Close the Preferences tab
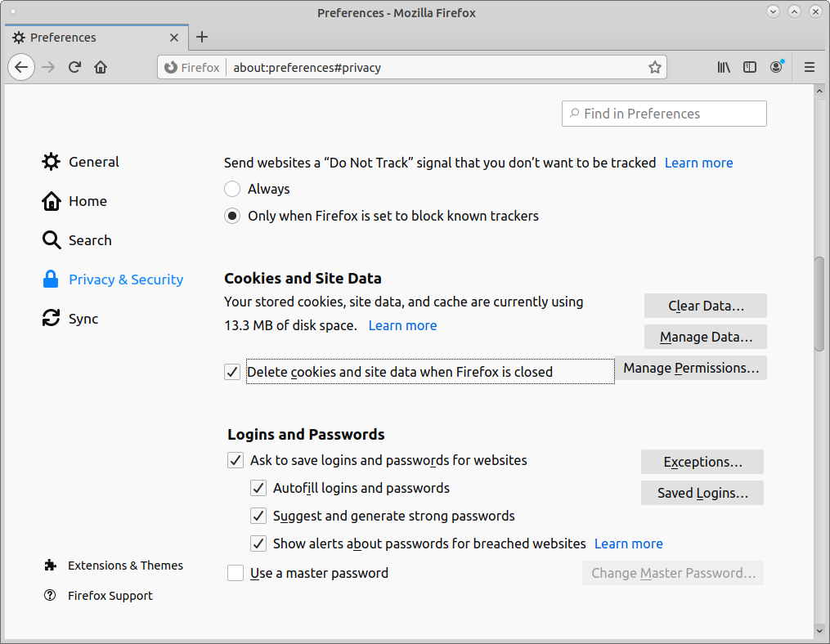Viewport: 830px width, 644px height. [173, 38]
